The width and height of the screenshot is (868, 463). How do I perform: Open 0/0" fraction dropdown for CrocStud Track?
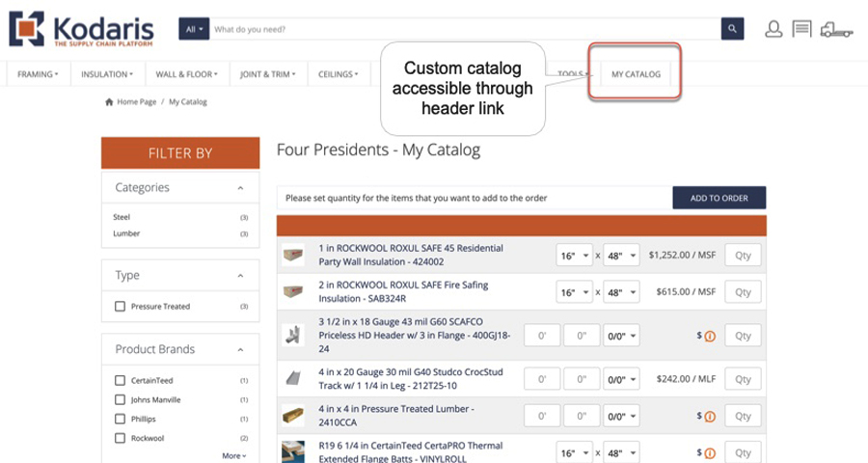[x=621, y=379]
